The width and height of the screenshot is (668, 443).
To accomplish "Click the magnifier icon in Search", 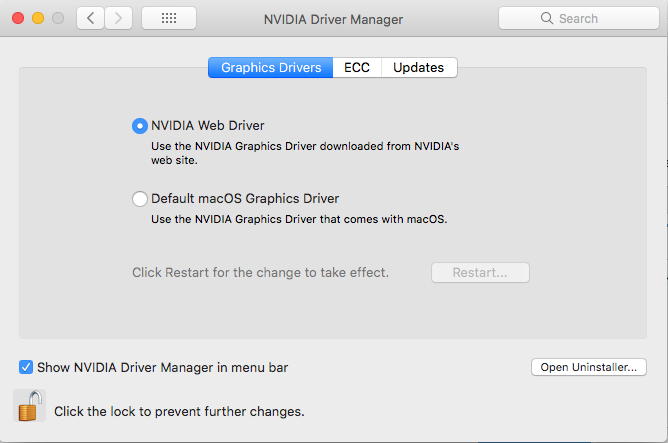I will [x=547, y=18].
